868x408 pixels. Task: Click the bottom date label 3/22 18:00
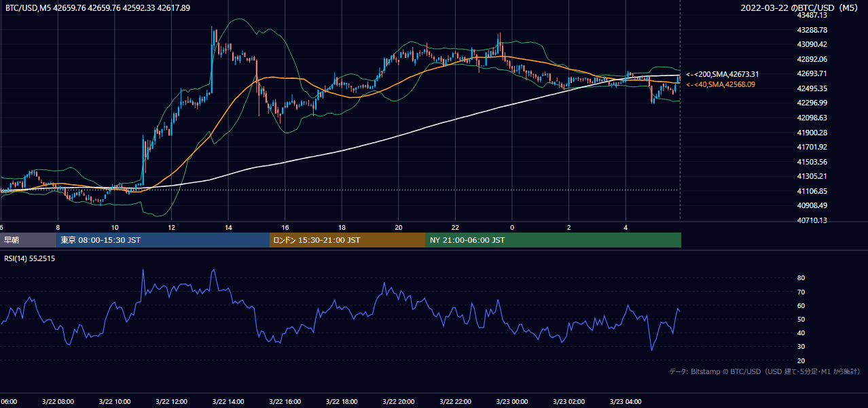coord(342,402)
